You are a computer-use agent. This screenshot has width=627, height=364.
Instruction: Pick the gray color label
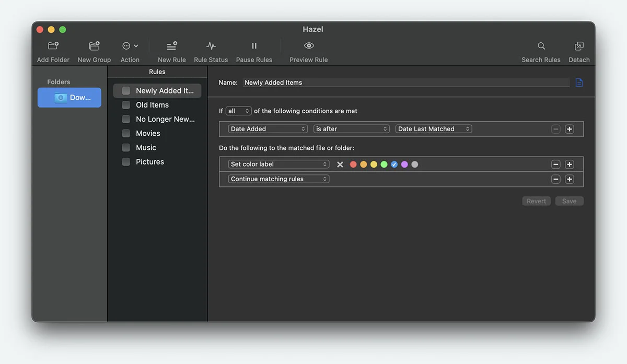point(415,165)
